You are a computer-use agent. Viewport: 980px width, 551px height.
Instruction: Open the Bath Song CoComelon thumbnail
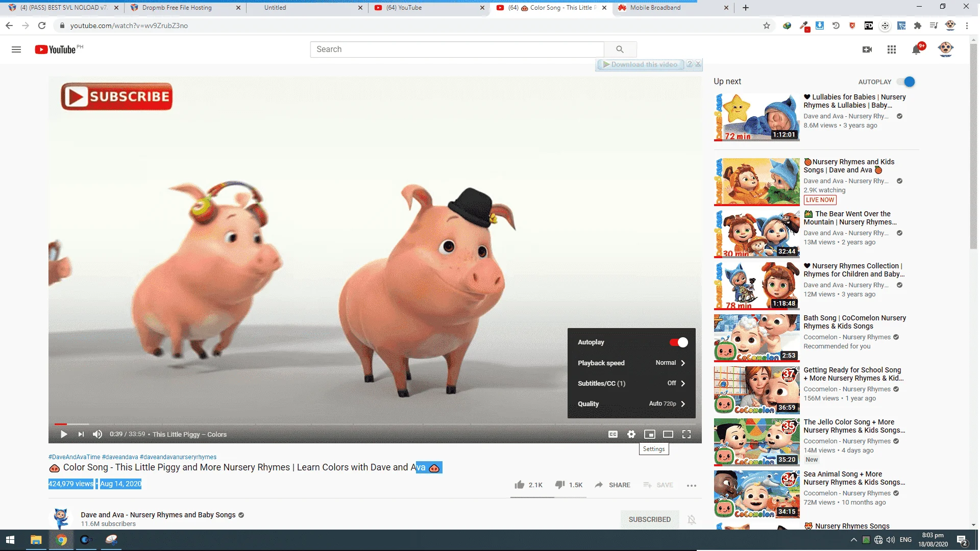[756, 338]
